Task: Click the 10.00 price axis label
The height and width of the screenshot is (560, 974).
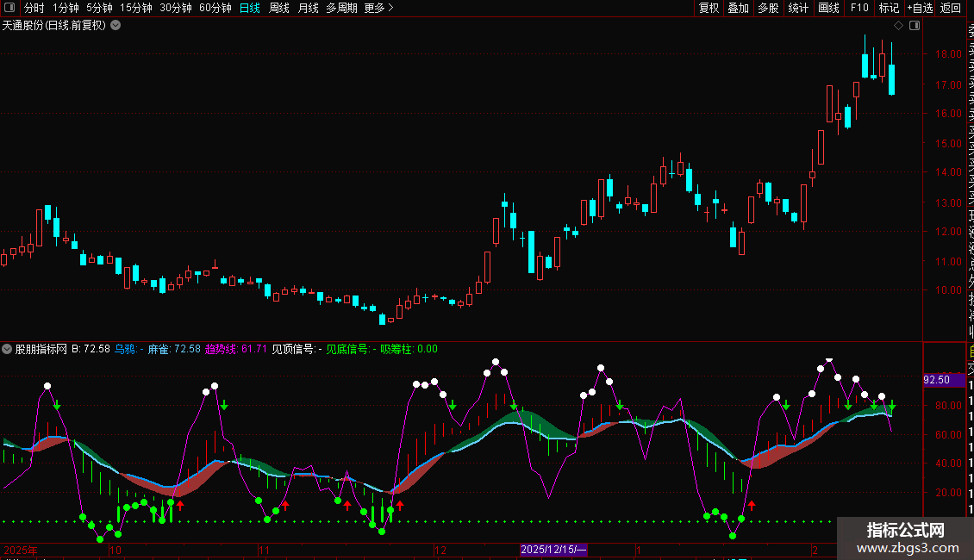Action: coord(948,290)
